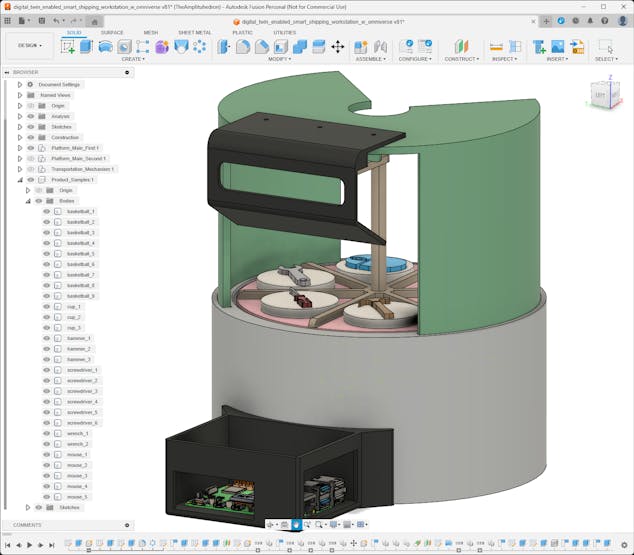634x555 pixels.
Task: Open timeline settings gear at bottom right
Action: pos(624,545)
